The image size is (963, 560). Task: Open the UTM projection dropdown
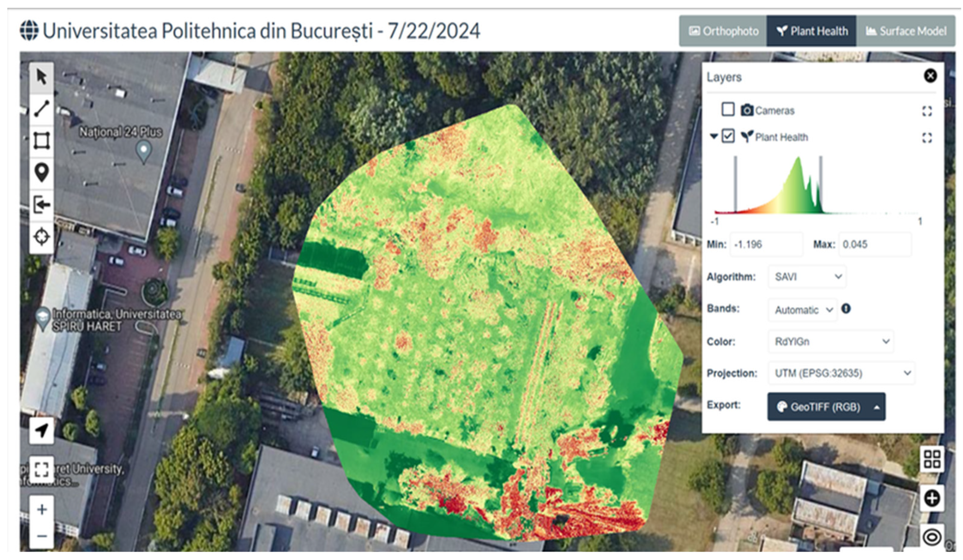pyautogui.click(x=841, y=373)
